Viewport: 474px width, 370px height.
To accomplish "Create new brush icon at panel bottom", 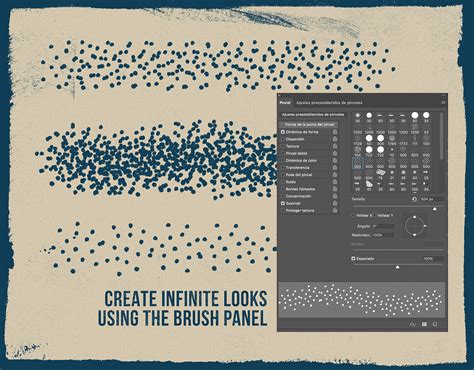I will coord(435,324).
